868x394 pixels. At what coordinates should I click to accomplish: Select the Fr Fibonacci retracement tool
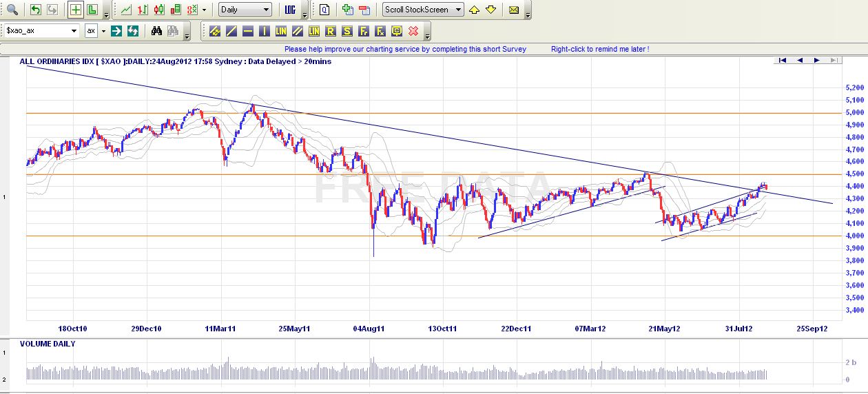tap(364, 31)
